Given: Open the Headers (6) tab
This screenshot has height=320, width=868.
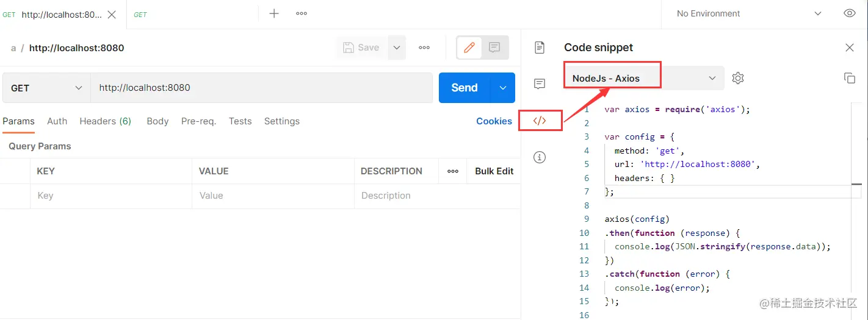Looking at the screenshot, I should [x=106, y=121].
